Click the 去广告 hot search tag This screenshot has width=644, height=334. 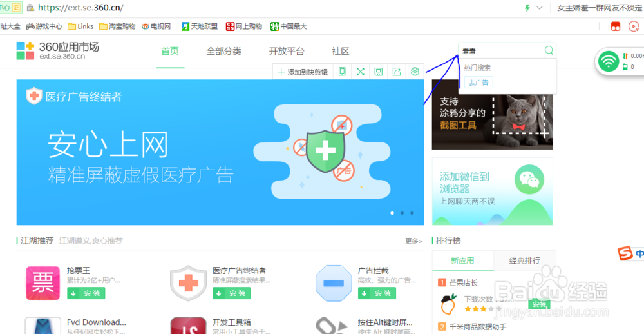point(478,83)
